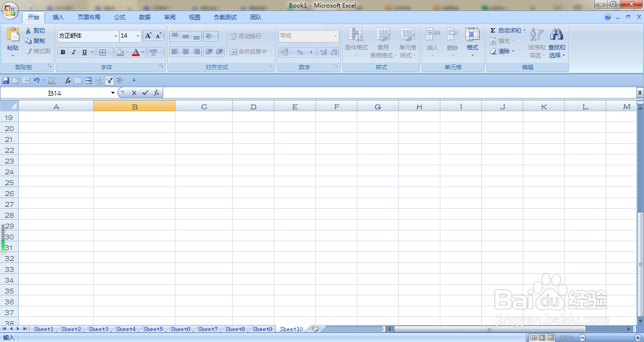Image resolution: width=644 pixels, height=342 pixels.
Task: Click the Format Painter (格式刷) button
Action: tap(38, 51)
